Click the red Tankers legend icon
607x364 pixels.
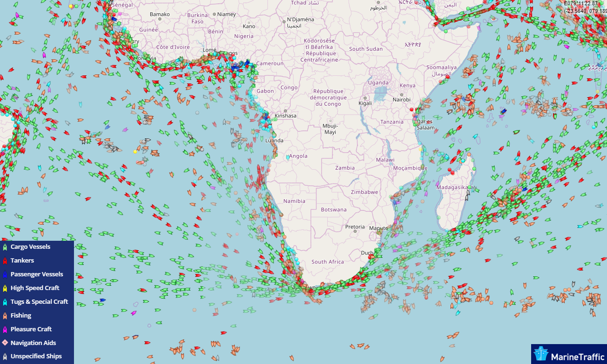pyautogui.click(x=5, y=261)
